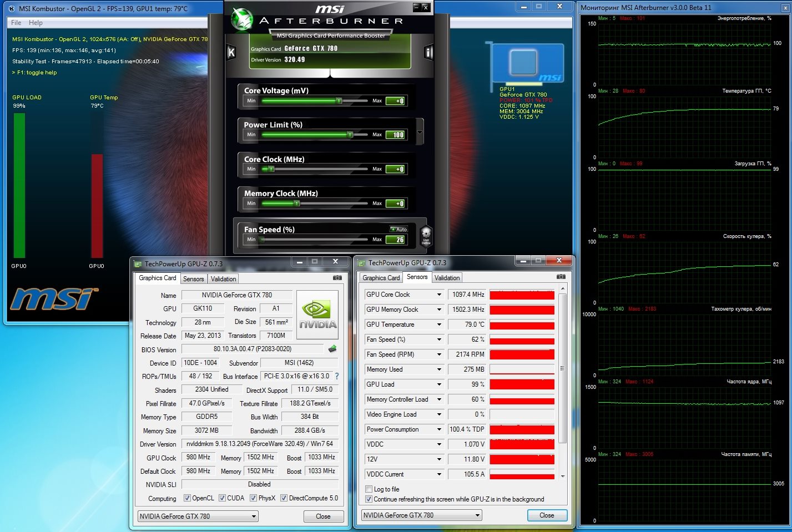Click the question mark next to Bus Interface
This screenshot has width=792, height=532.
pos(337,376)
